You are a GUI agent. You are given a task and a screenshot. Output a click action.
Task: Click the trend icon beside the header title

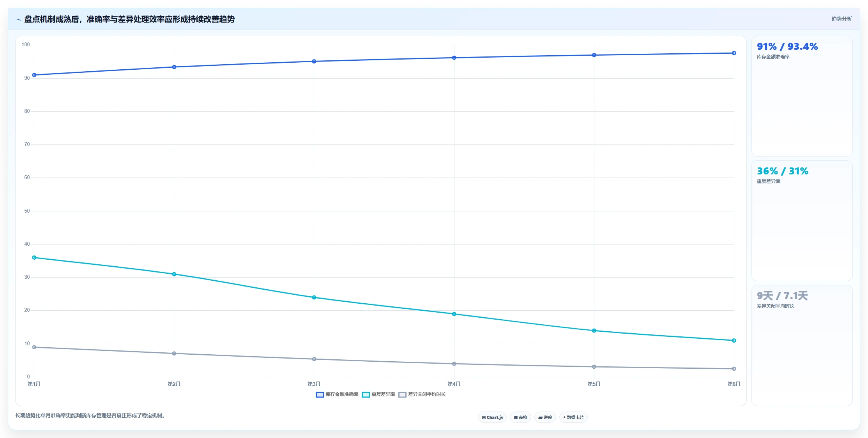(18, 19)
